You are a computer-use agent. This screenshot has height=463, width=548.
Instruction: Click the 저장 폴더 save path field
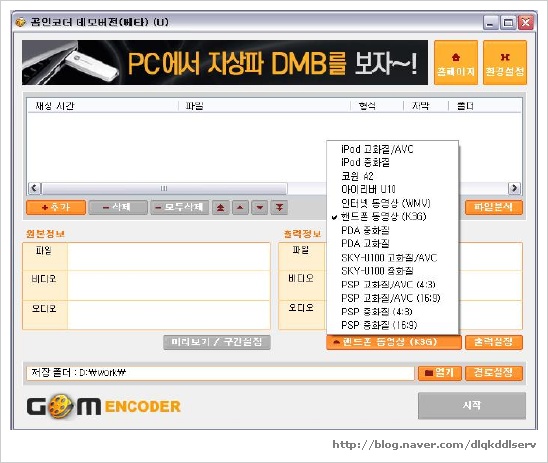click(220, 373)
